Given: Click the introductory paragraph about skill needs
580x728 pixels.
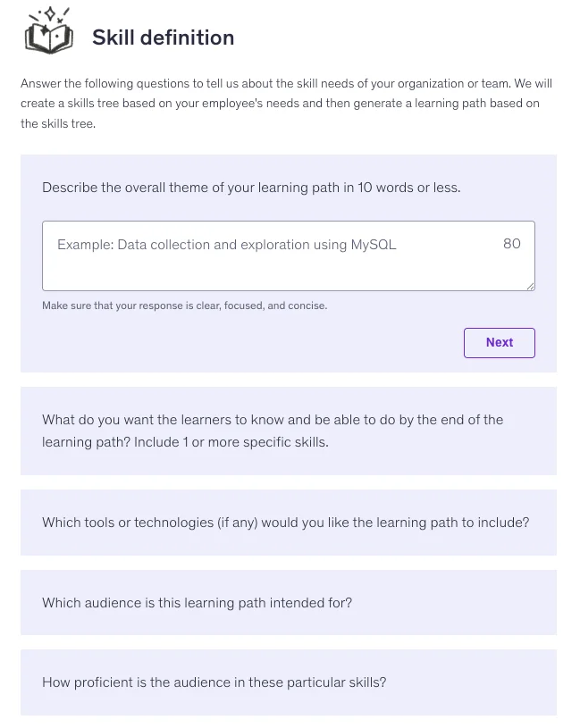Looking at the screenshot, I should click(286, 103).
